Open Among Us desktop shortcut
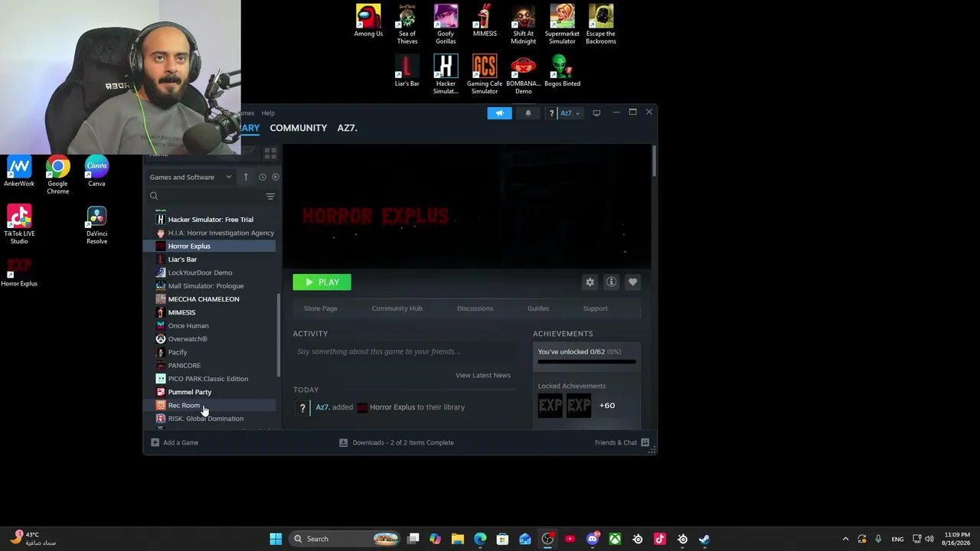 (x=368, y=21)
